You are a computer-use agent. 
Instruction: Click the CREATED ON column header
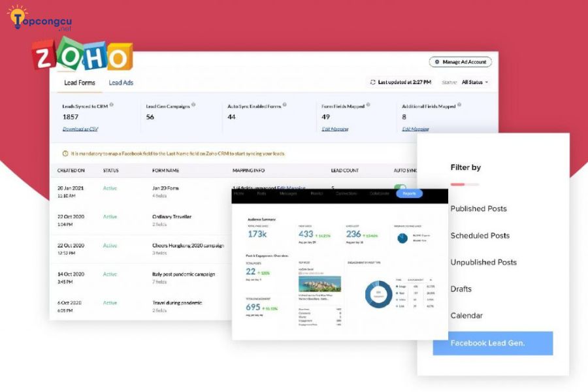pyautogui.click(x=71, y=171)
